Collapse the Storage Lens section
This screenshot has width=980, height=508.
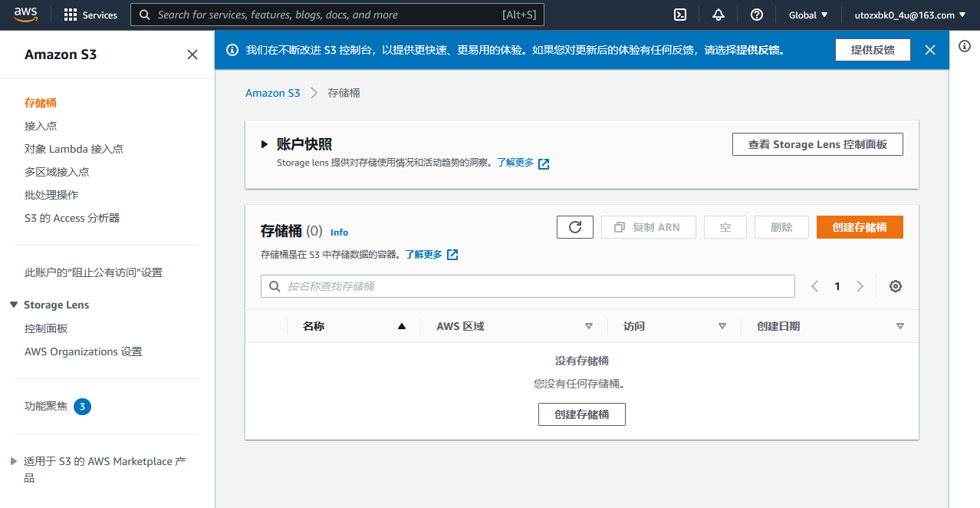coord(14,305)
